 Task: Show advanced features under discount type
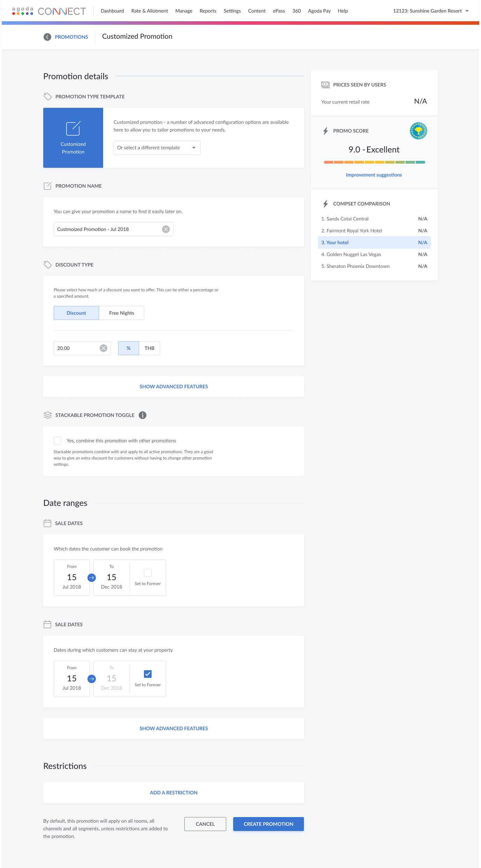(x=174, y=387)
